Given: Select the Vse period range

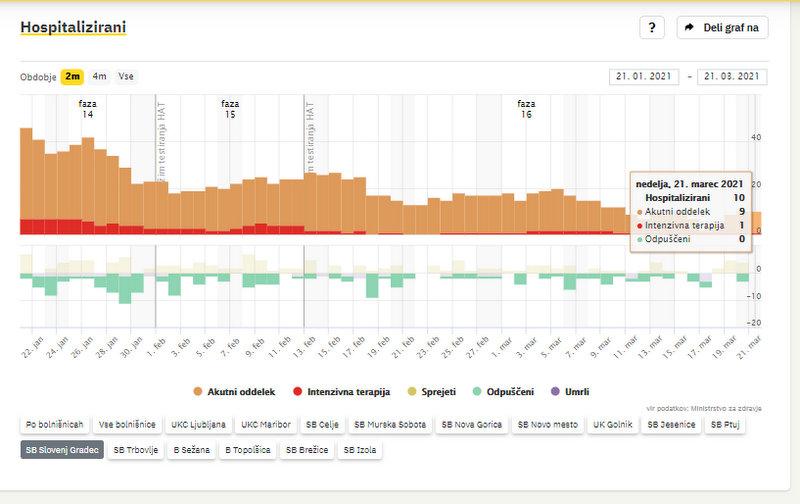Looking at the screenshot, I should (126, 76).
